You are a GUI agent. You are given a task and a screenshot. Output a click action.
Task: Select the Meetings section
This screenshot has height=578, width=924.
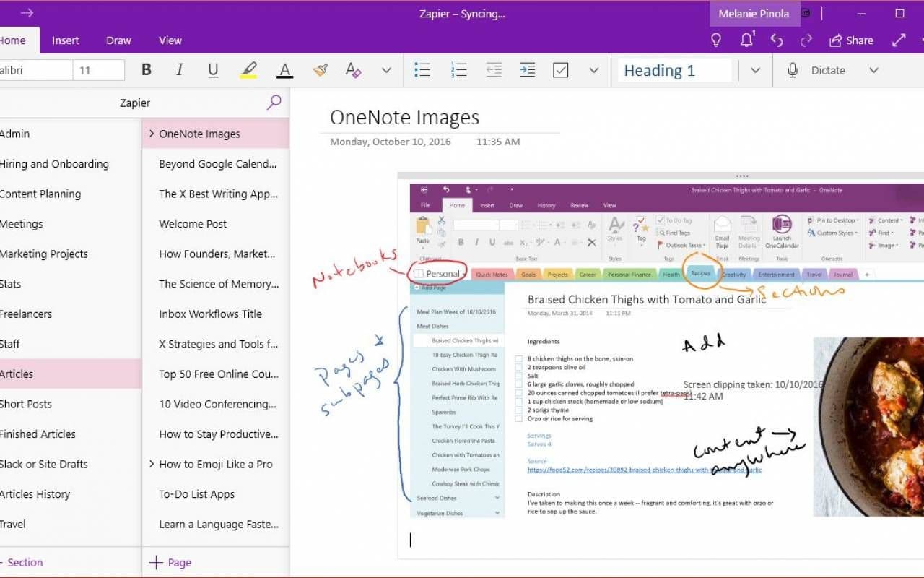pyautogui.click(x=22, y=224)
